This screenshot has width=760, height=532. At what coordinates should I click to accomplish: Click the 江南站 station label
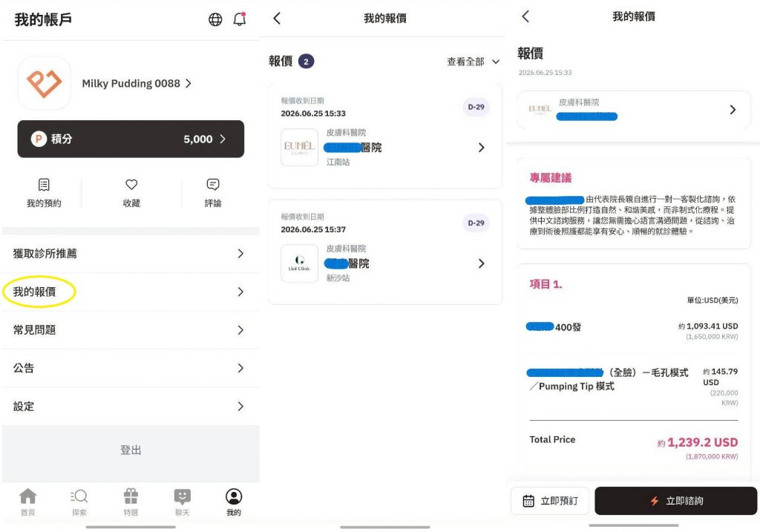click(x=338, y=162)
